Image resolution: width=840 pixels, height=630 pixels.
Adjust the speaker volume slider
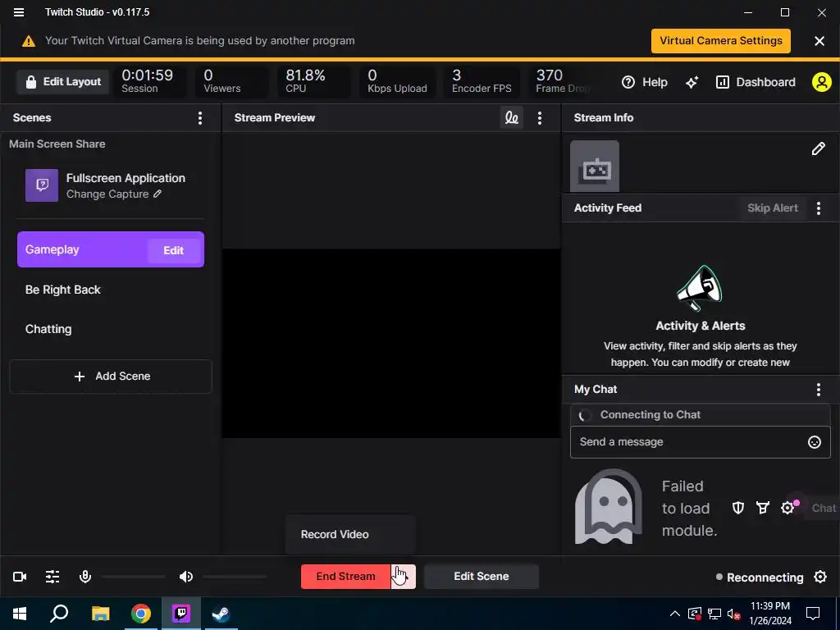pos(235,577)
